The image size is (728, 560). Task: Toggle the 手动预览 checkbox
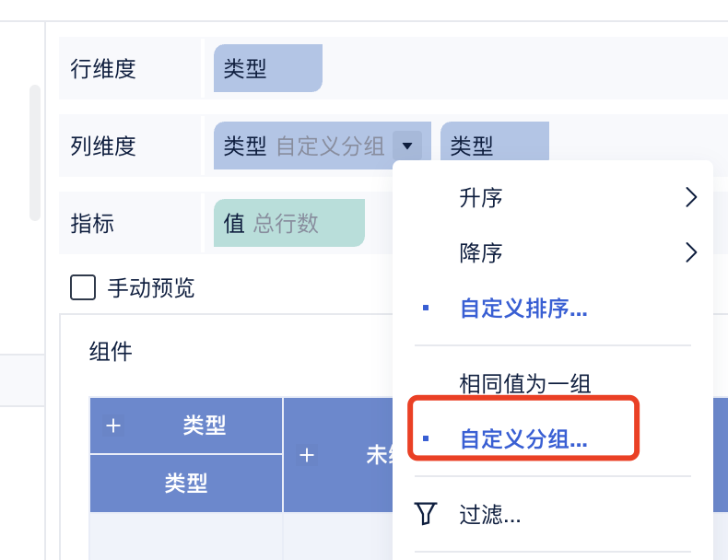point(83,287)
